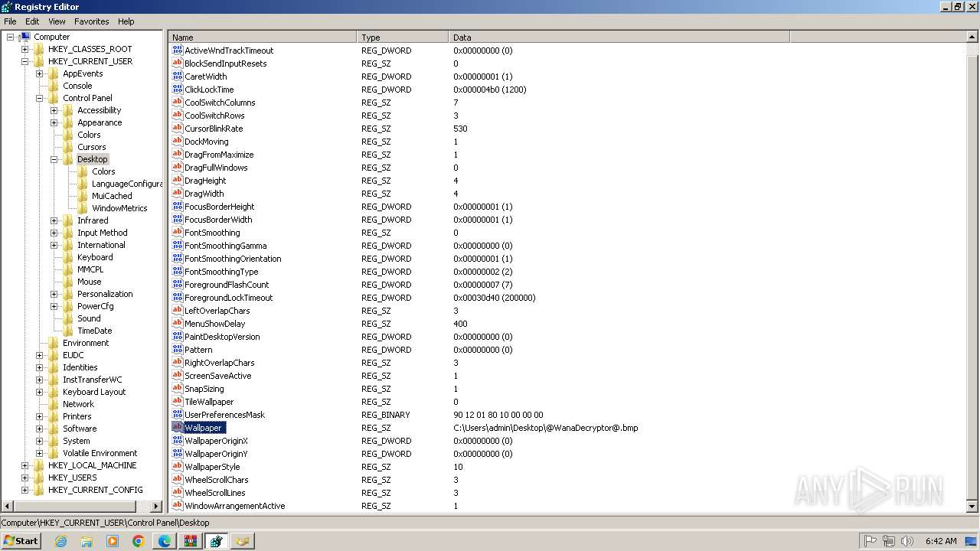Select the Cursors key folder icon

(x=68, y=147)
